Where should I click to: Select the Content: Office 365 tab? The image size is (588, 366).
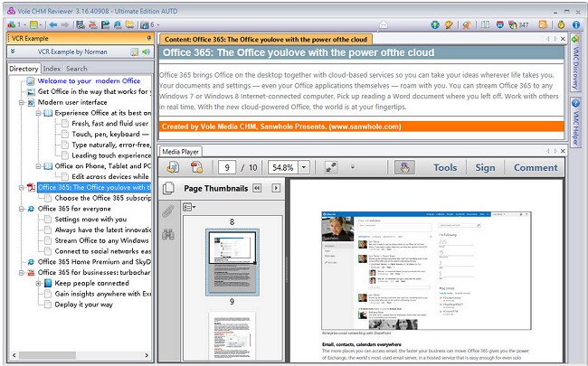[266, 40]
